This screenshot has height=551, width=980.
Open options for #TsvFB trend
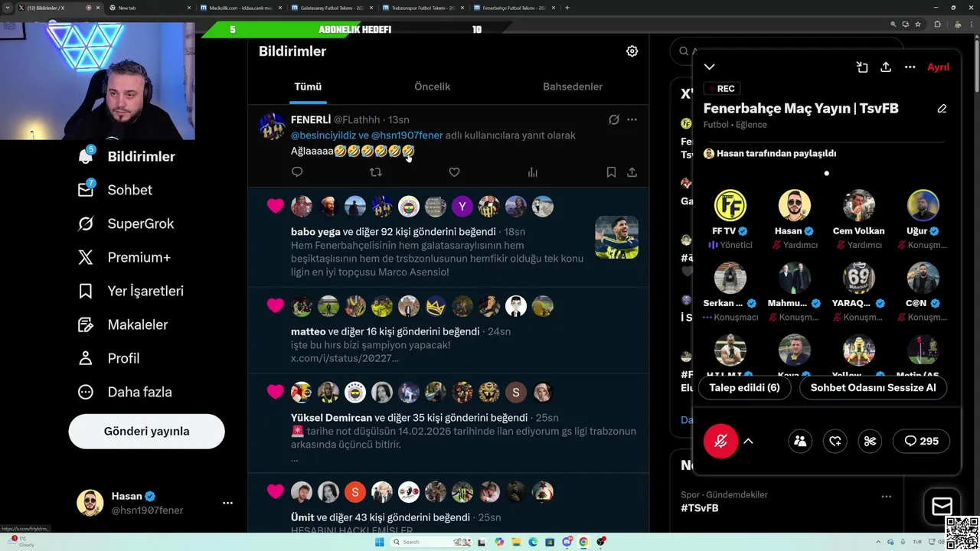pos(886,496)
